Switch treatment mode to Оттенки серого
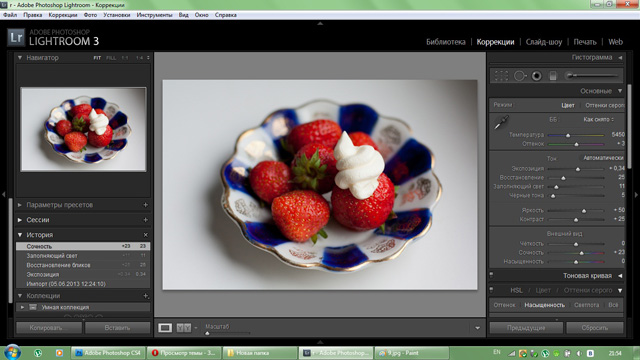Image resolution: width=640 pixels, height=360 pixels. coord(604,105)
